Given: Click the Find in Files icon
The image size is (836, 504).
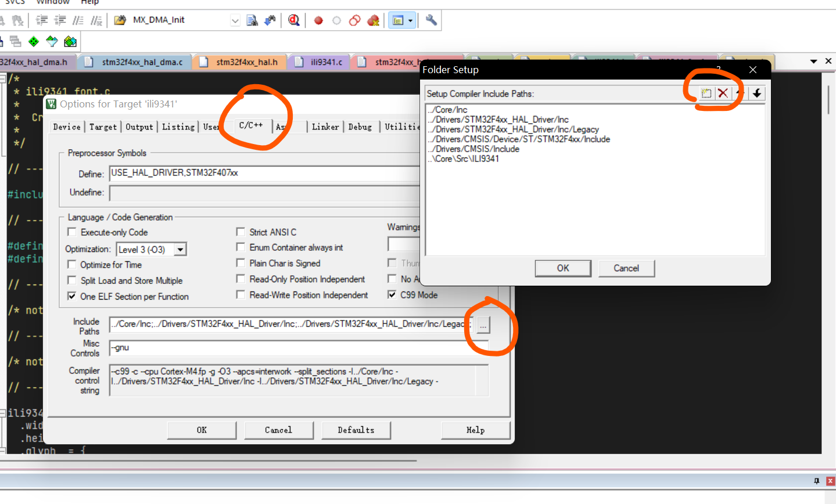Looking at the screenshot, I should (x=252, y=20).
